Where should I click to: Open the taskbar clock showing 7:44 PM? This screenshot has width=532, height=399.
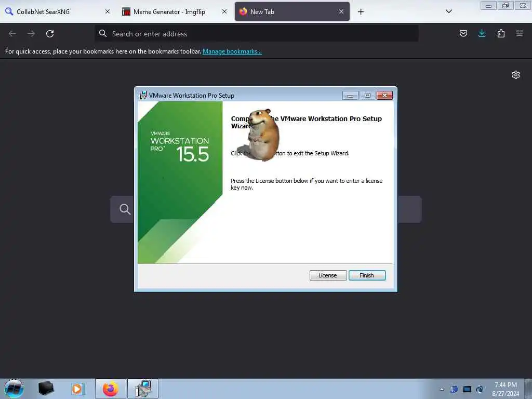coord(506,389)
